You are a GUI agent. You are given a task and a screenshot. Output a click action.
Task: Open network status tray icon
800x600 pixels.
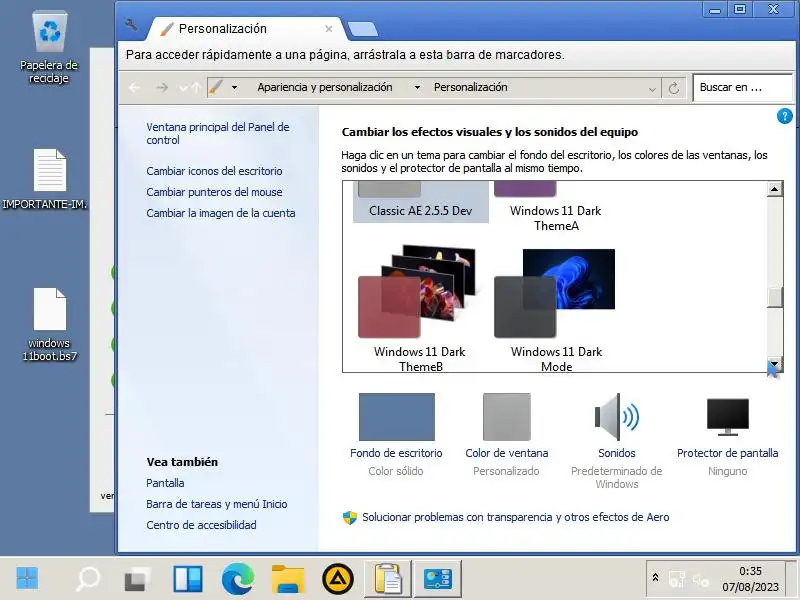[677, 579]
